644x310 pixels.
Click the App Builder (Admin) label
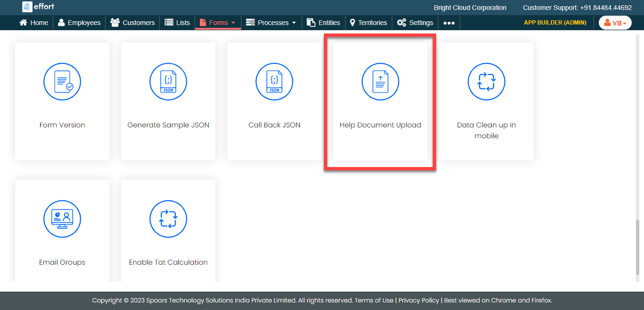(x=555, y=23)
